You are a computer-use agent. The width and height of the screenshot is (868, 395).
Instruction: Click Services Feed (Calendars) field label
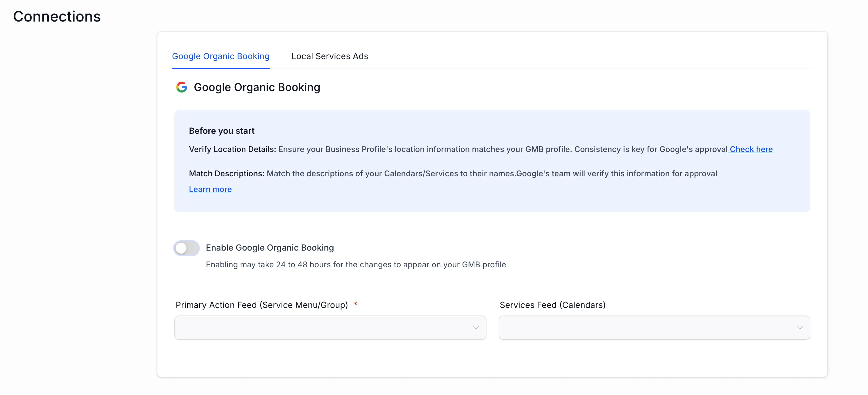[553, 305]
